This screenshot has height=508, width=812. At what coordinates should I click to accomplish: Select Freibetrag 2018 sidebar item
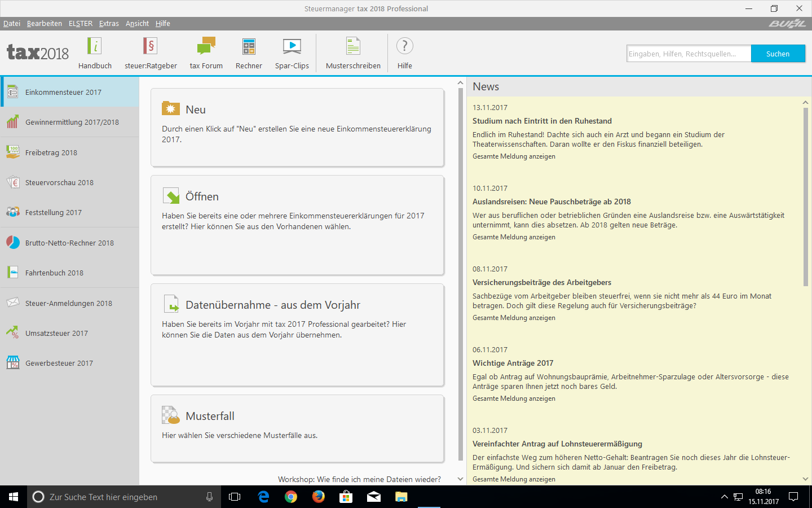[69, 152]
